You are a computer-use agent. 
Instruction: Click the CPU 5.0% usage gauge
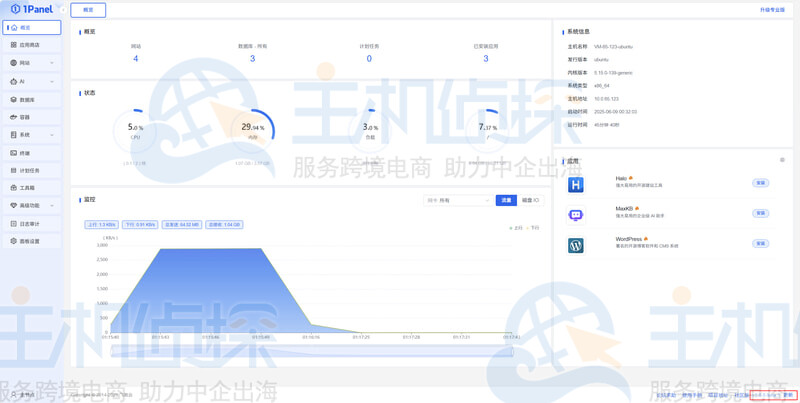[135, 131]
